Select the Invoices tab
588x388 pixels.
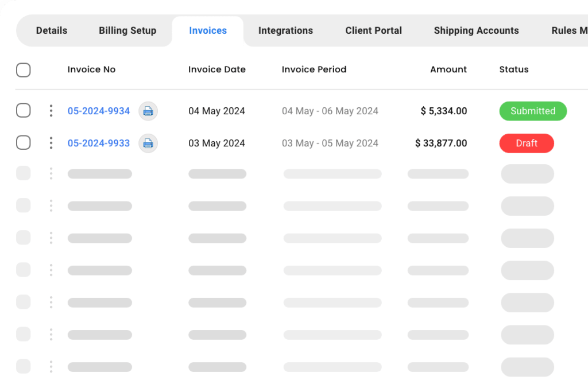pos(208,31)
